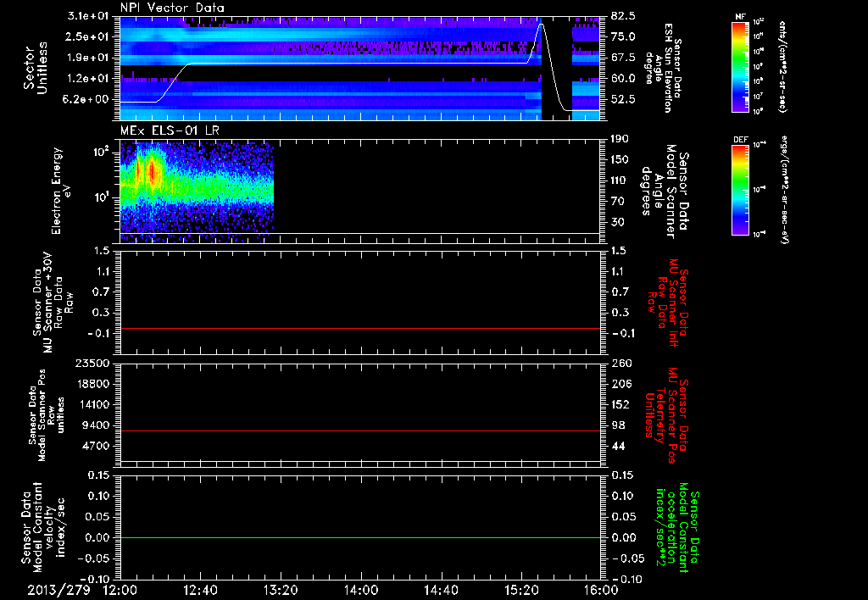Click the 2013/279 date label
Viewport: 868px width, 600px height.
58,590
